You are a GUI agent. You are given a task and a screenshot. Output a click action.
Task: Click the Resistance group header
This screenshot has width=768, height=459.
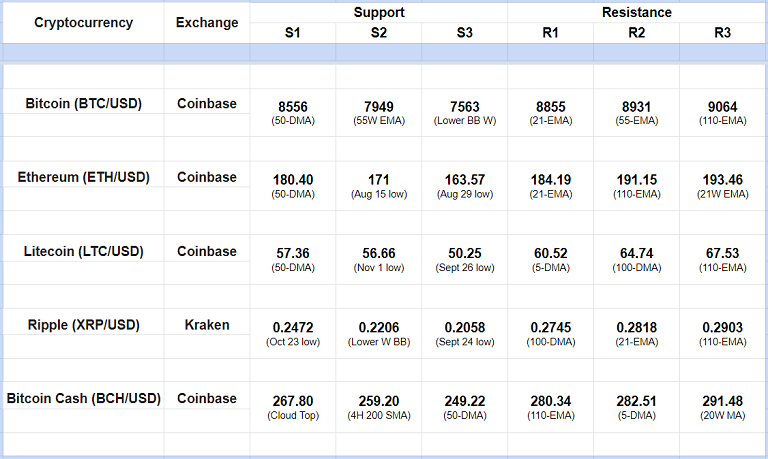click(637, 12)
